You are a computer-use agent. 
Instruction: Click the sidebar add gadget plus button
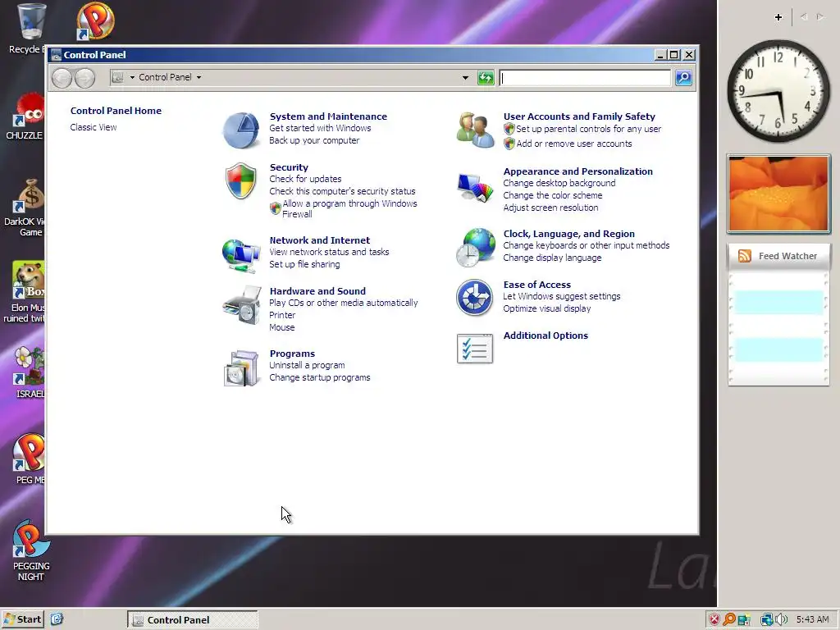point(778,17)
